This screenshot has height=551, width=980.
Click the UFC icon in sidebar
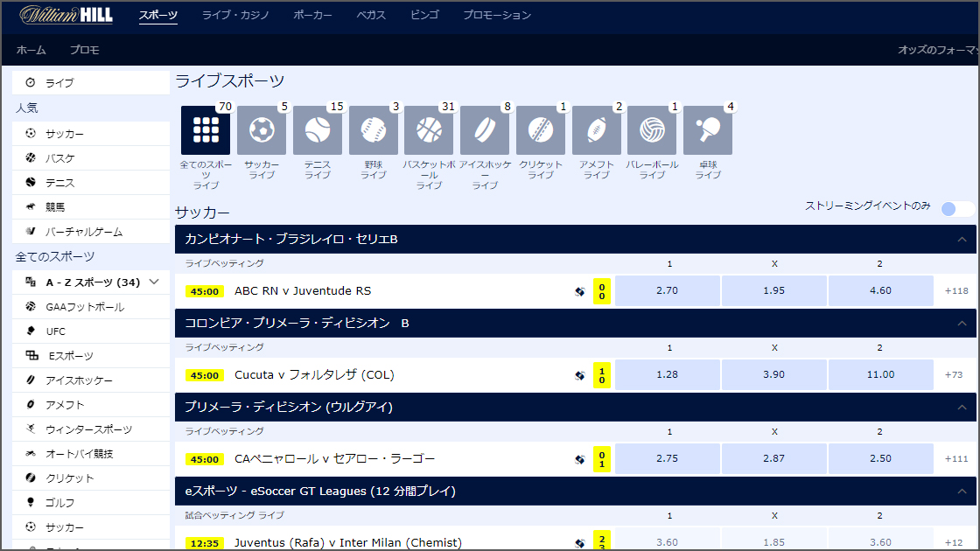(x=30, y=331)
